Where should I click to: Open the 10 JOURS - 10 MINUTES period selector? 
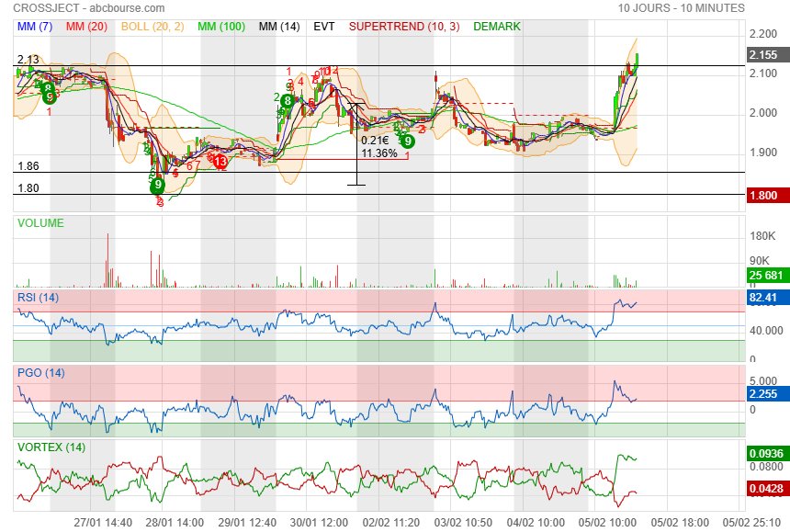pos(681,8)
